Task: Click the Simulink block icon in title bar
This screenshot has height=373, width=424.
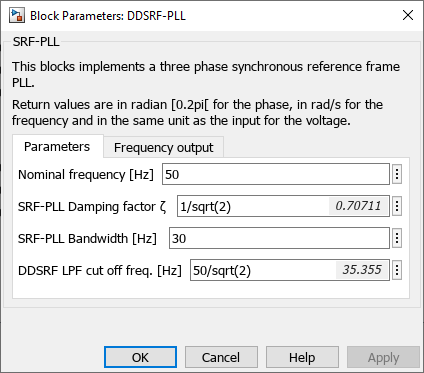Action: click(x=17, y=16)
